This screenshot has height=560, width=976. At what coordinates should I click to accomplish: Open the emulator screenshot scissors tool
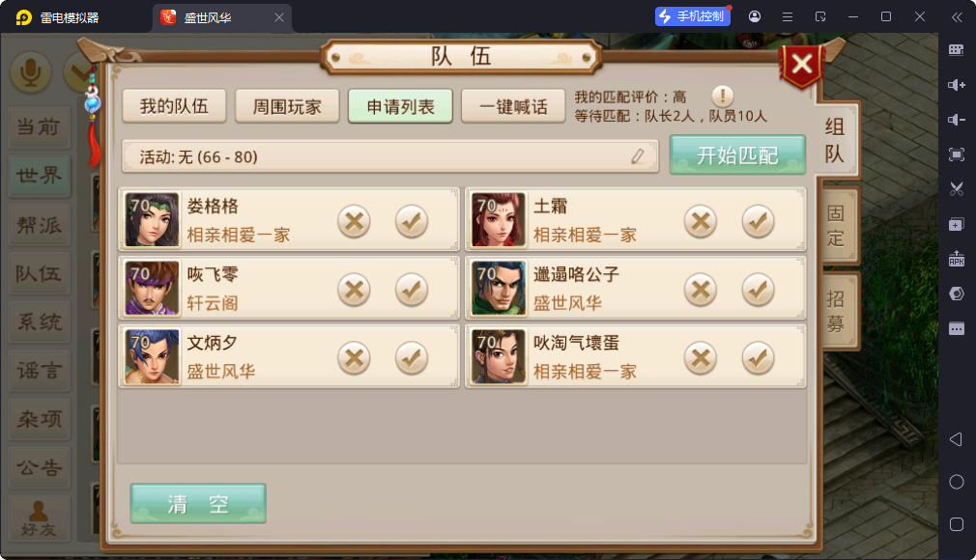[956, 189]
